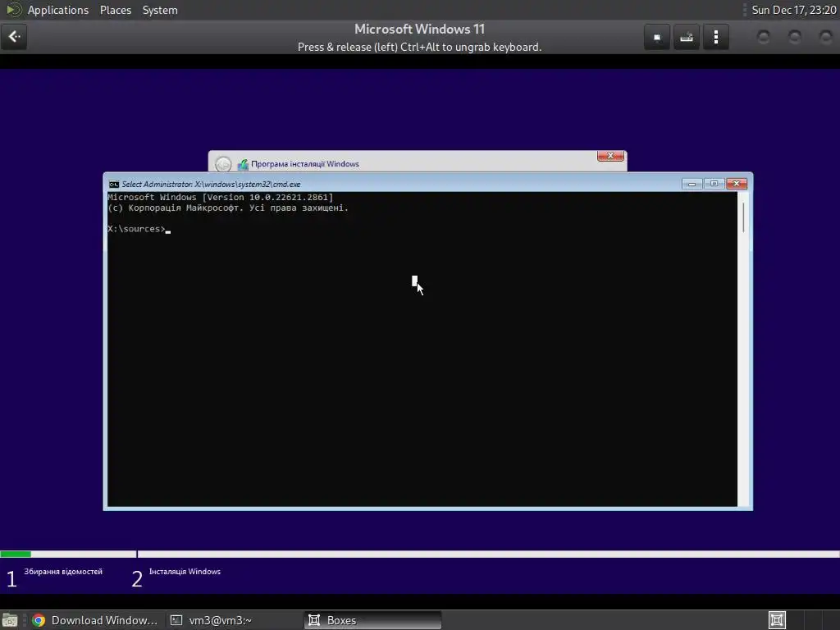Open the Boxes three-dot menu
840x630 pixels.
pyautogui.click(x=715, y=37)
